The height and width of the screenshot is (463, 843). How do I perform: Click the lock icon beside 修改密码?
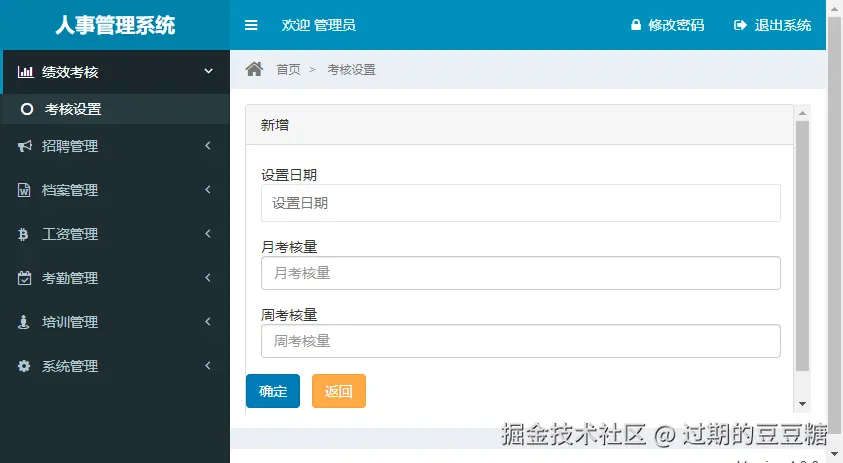point(636,25)
